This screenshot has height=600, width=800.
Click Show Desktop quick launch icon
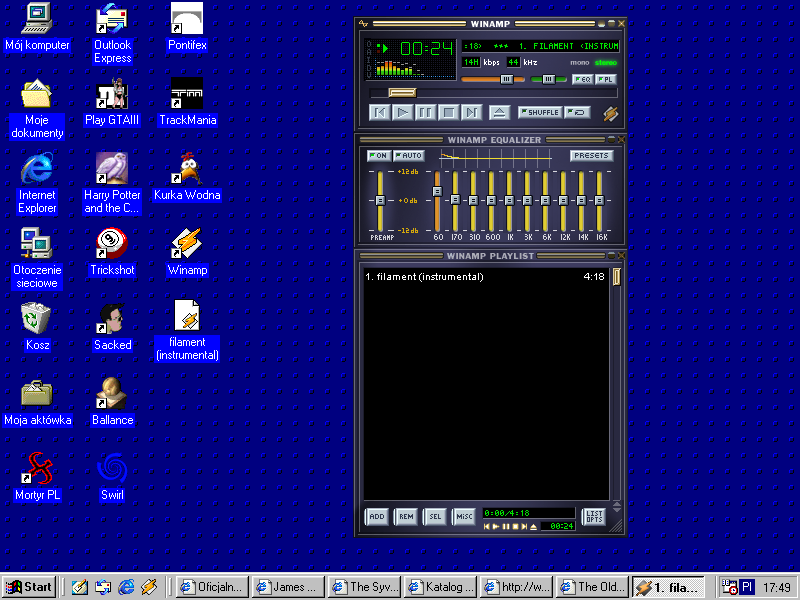click(79, 587)
